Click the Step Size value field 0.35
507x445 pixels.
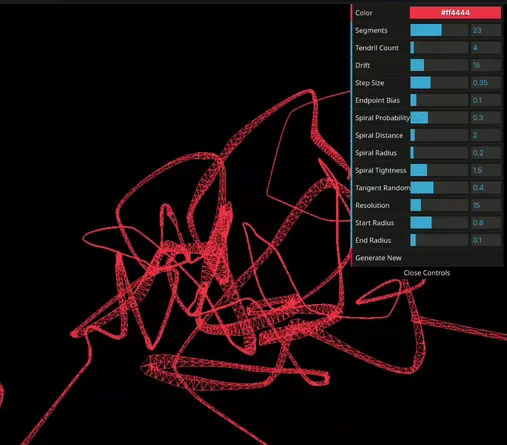point(486,83)
